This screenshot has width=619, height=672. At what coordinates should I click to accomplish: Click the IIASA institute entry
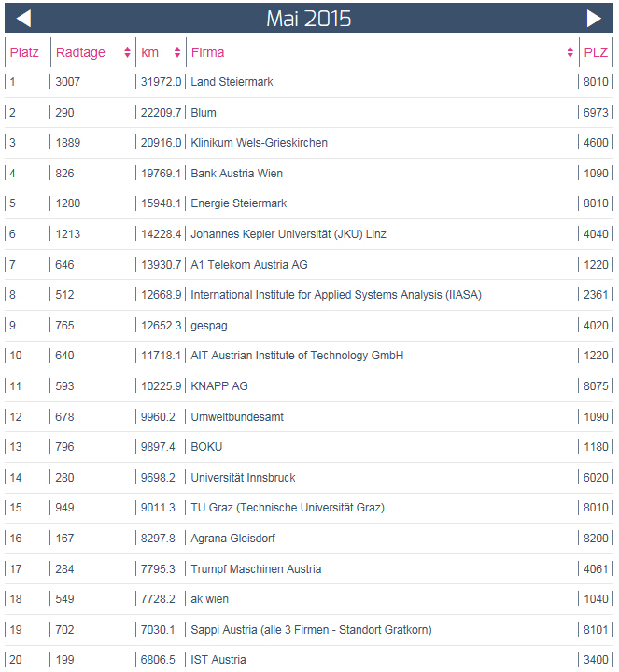click(335, 295)
